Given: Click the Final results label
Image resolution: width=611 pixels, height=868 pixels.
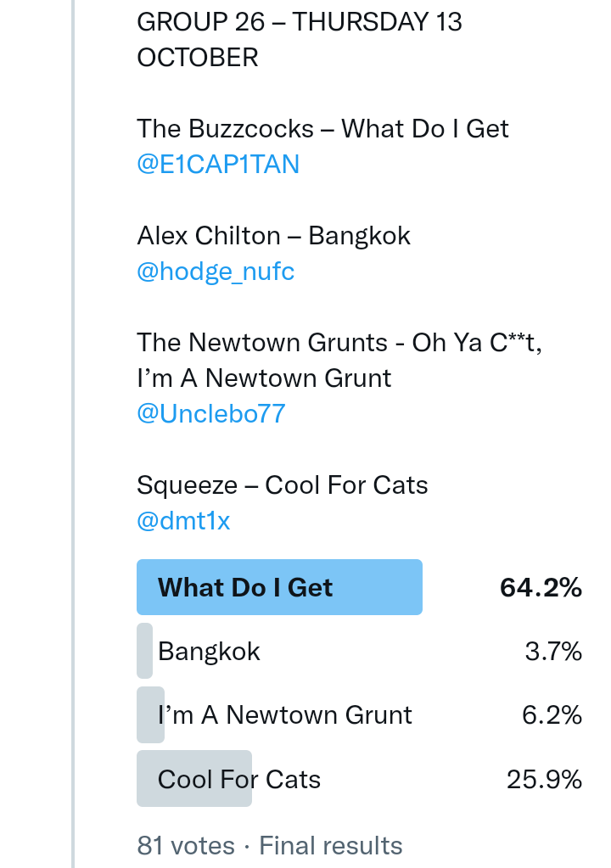Looking at the screenshot, I should pos(331,846).
